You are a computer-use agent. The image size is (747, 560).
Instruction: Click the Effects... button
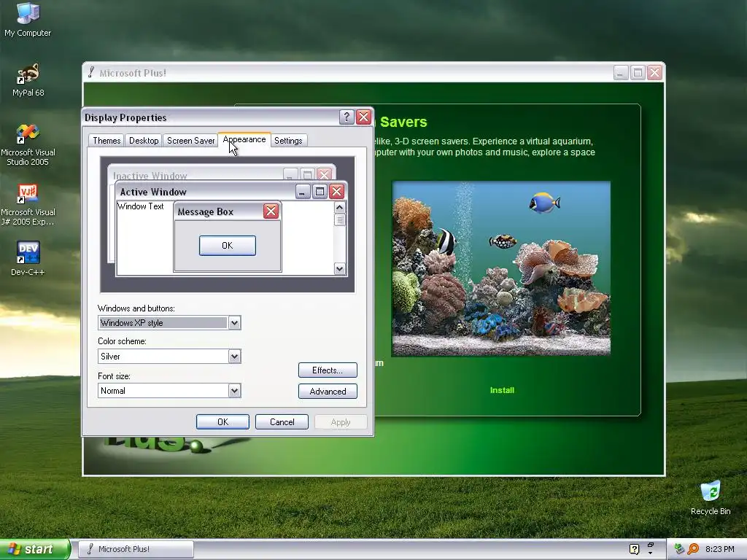[x=328, y=370]
